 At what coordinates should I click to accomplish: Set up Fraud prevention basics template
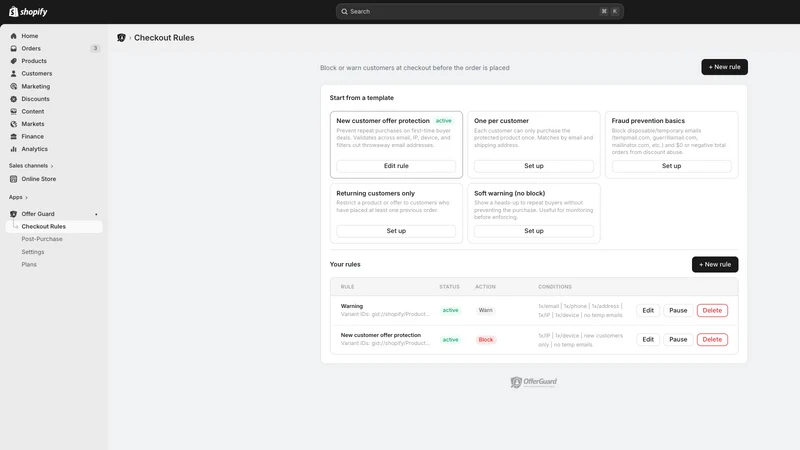(x=671, y=166)
